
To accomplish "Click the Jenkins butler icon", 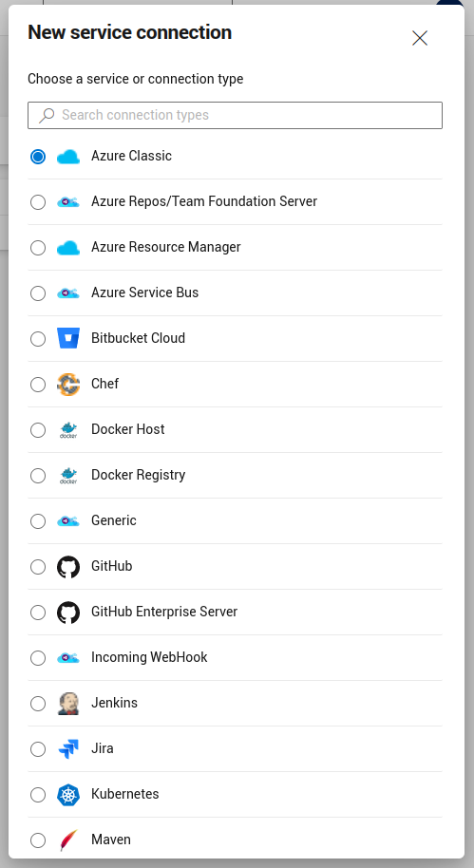I will [x=68, y=704].
